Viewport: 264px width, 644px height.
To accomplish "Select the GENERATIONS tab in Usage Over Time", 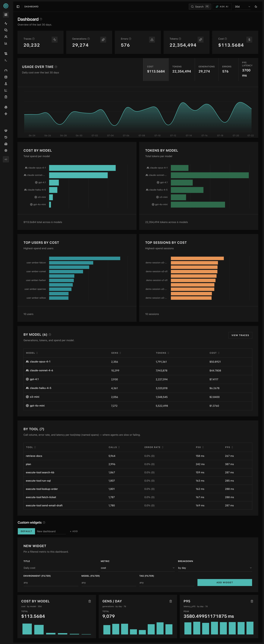I will pos(207,69).
